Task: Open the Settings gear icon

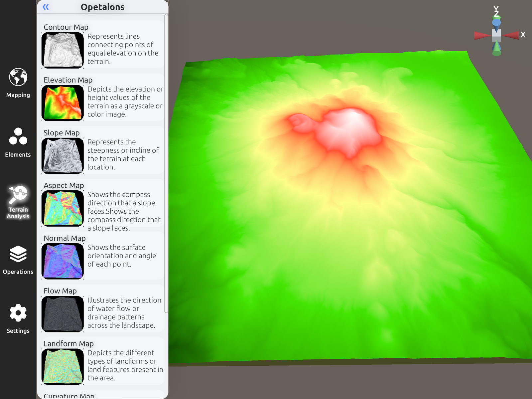Action: tap(18, 313)
